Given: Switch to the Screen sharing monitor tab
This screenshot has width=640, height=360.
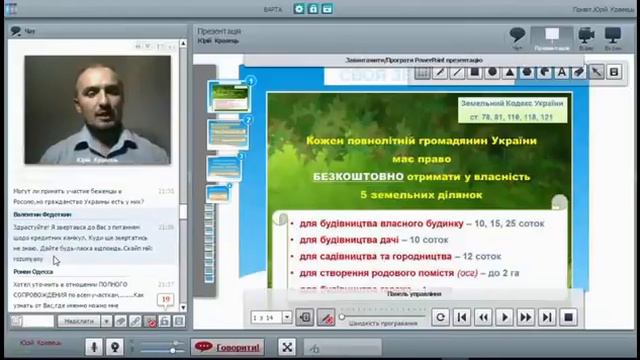Looking at the screenshot, I should tap(613, 38).
